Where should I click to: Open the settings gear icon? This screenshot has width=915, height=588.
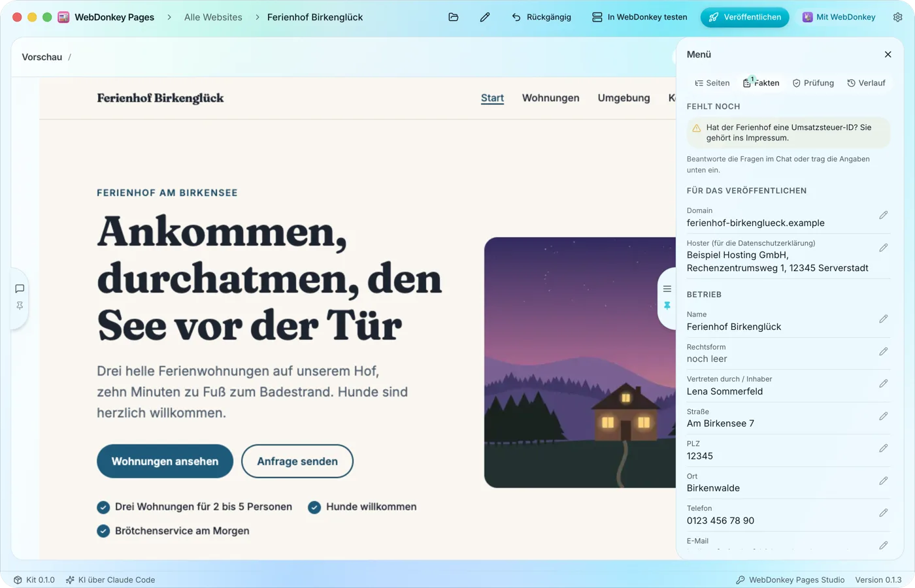pyautogui.click(x=898, y=17)
